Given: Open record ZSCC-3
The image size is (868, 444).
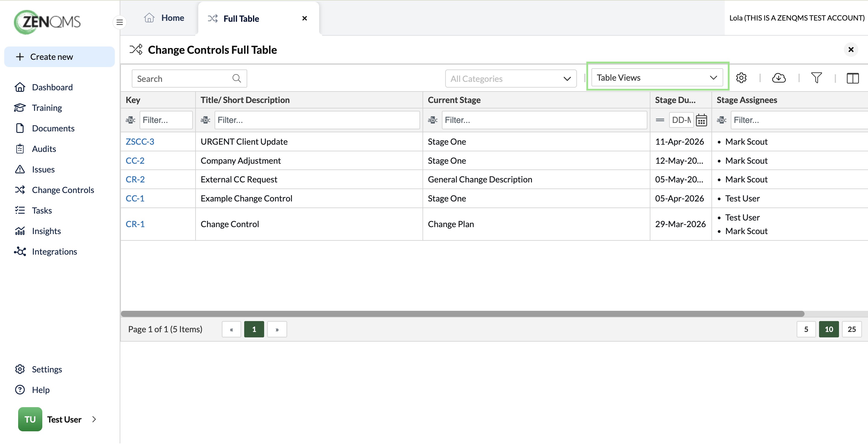Looking at the screenshot, I should pyautogui.click(x=140, y=141).
